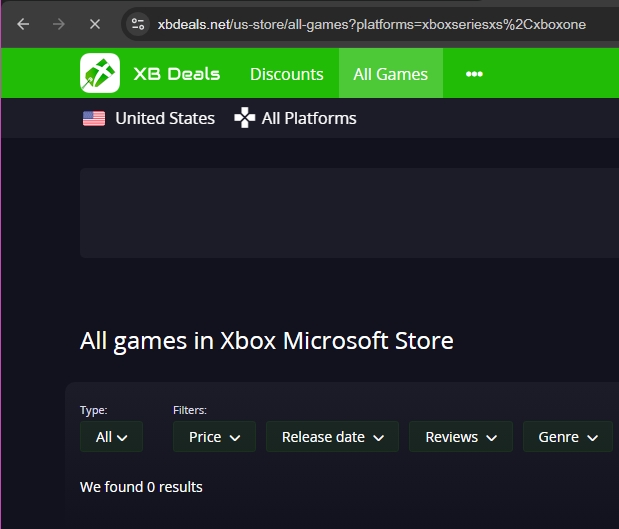The width and height of the screenshot is (619, 529).
Task: Switch to All Games tab
Action: coord(390,74)
